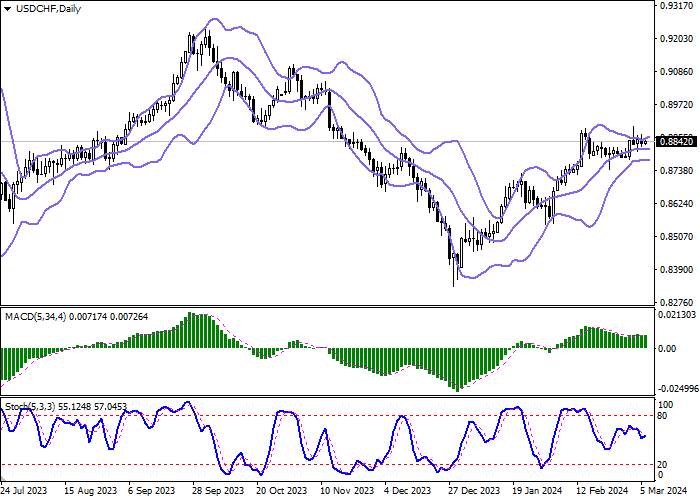
Task: Select the 12 Feb 2024 date label
Action: coord(602,490)
